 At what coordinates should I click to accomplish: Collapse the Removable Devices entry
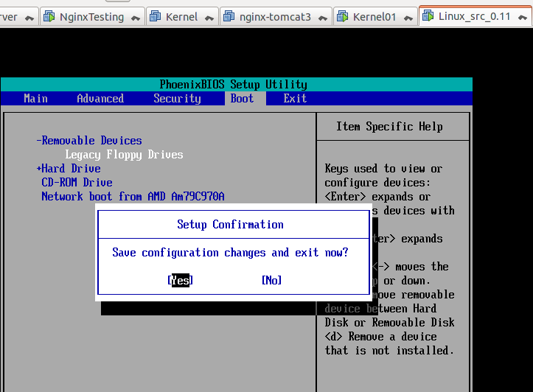tap(89, 140)
